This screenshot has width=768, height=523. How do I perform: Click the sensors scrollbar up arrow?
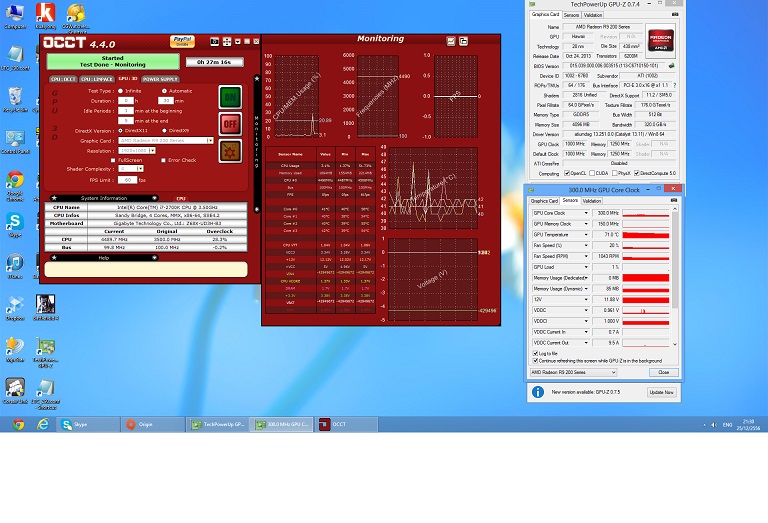(675, 209)
